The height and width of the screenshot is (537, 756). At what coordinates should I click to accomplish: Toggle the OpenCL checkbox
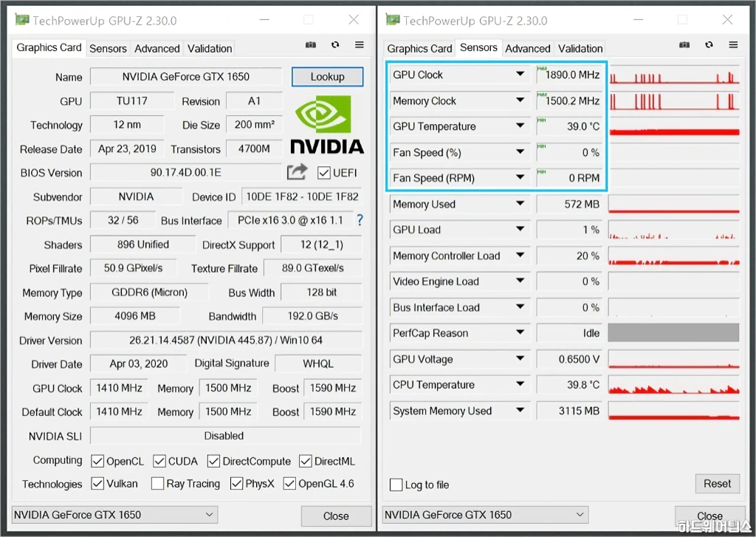pyautogui.click(x=97, y=461)
